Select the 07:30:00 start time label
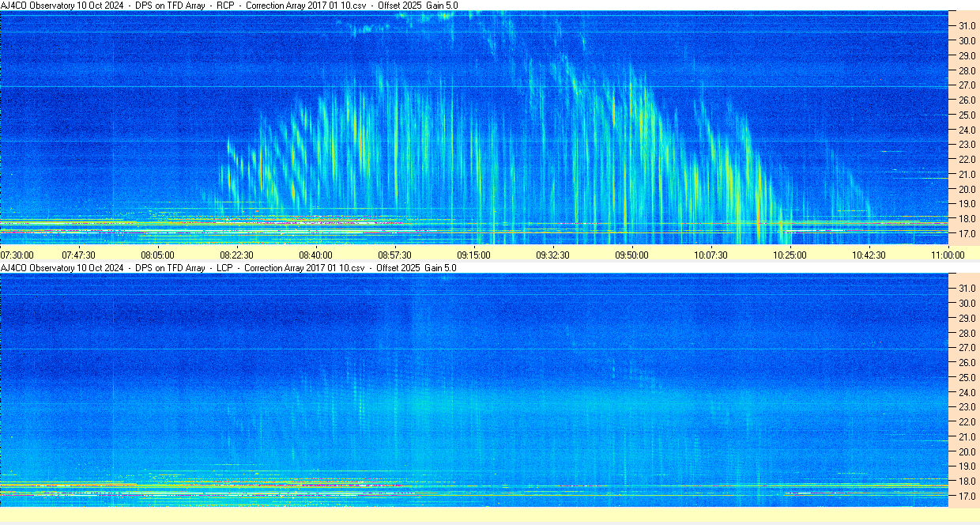The height and width of the screenshot is (525, 980). coord(17,255)
